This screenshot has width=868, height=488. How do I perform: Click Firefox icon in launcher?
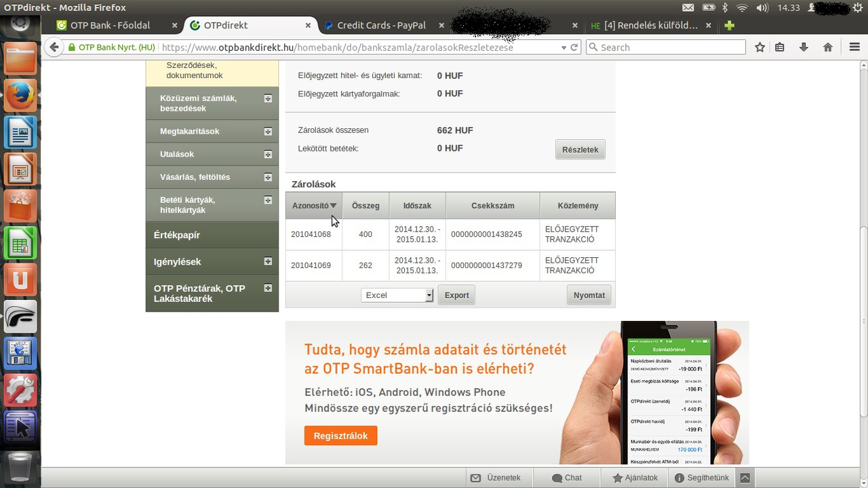click(x=20, y=96)
